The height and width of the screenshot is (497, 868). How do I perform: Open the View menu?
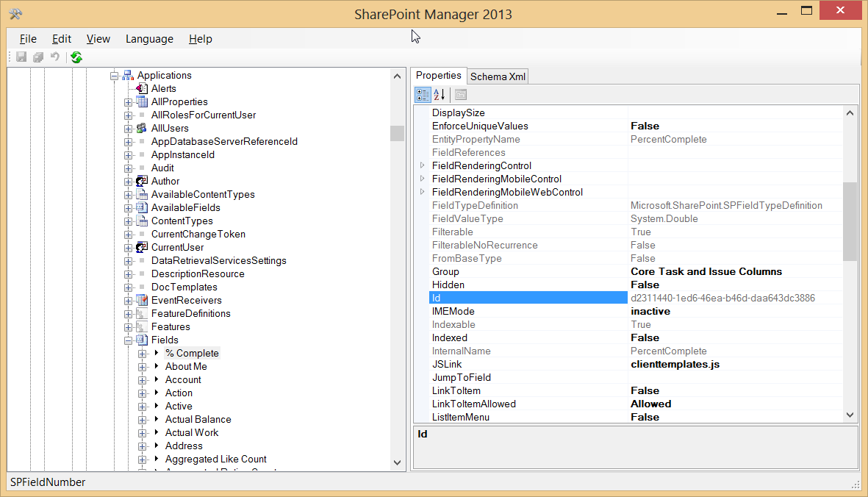98,39
